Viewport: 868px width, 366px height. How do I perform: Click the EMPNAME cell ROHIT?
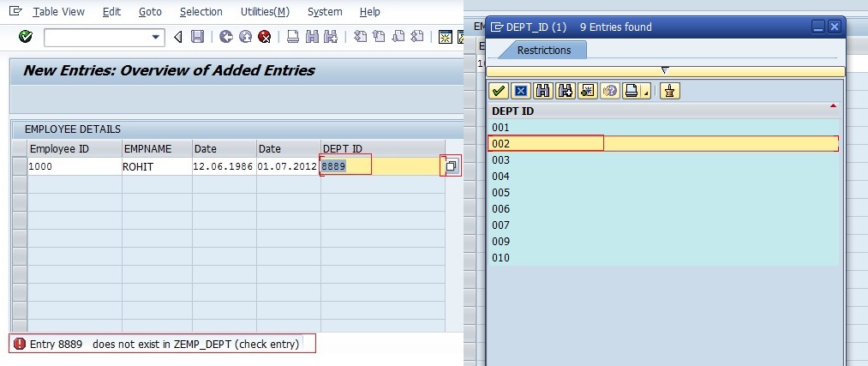click(x=157, y=166)
